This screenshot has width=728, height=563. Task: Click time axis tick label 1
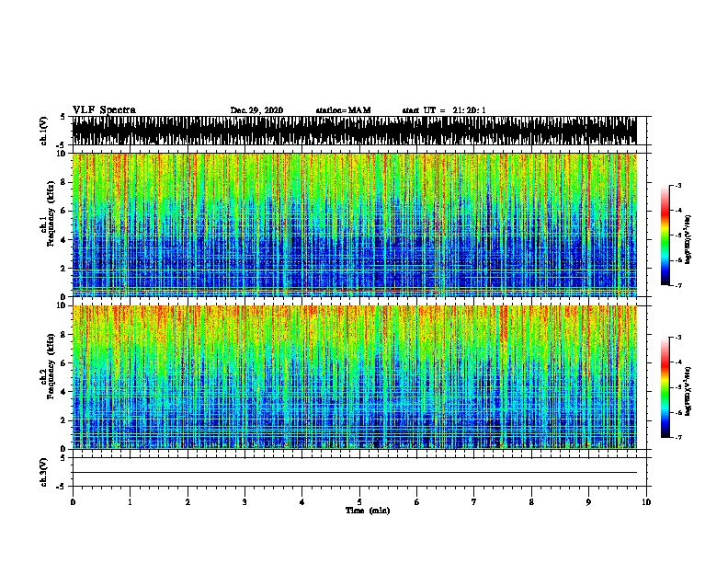[x=130, y=502]
